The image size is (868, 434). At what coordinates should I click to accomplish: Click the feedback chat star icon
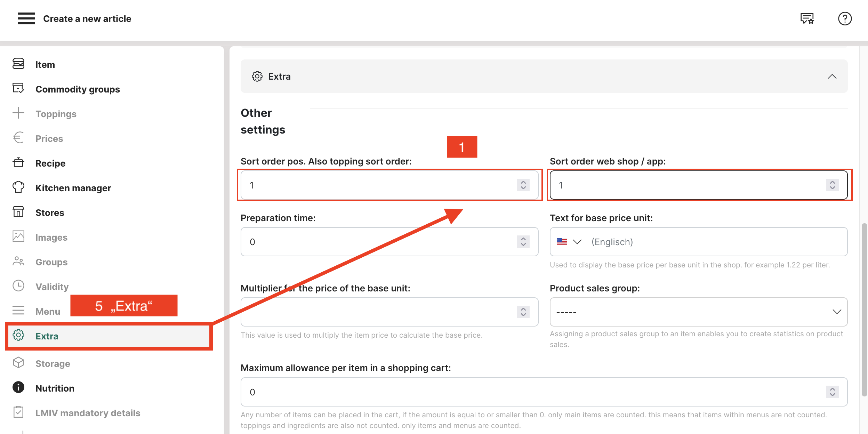click(x=807, y=18)
